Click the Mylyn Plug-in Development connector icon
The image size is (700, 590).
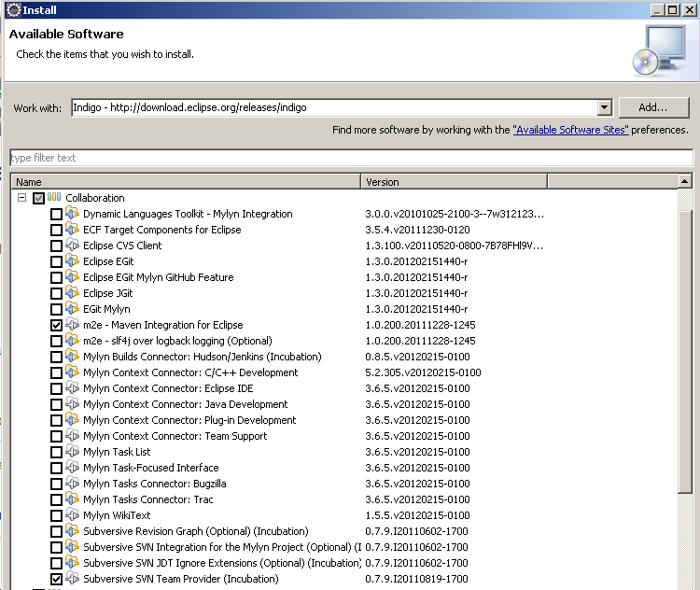(x=72, y=419)
